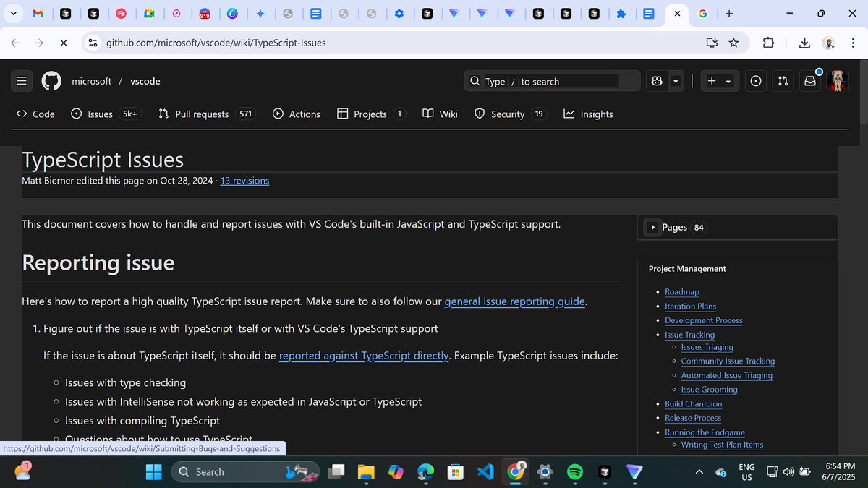Select the Wiki tab
The image size is (868, 488).
pos(440,114)
